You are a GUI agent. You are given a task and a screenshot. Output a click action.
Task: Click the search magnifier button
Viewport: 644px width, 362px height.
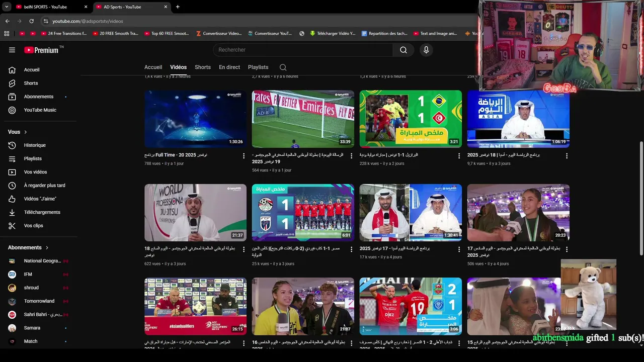coord(404,50)
